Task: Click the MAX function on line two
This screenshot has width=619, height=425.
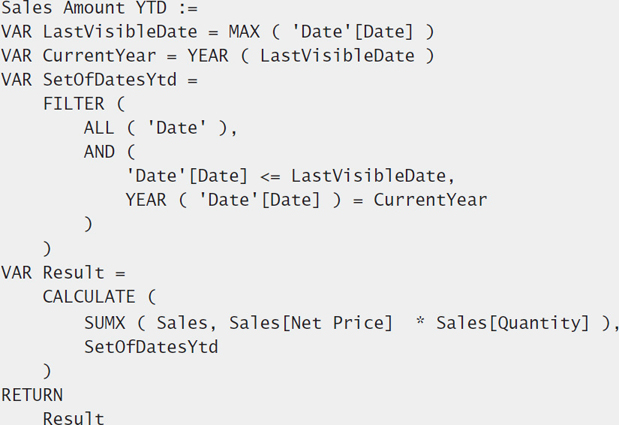Action: click(x=244, y=32)
